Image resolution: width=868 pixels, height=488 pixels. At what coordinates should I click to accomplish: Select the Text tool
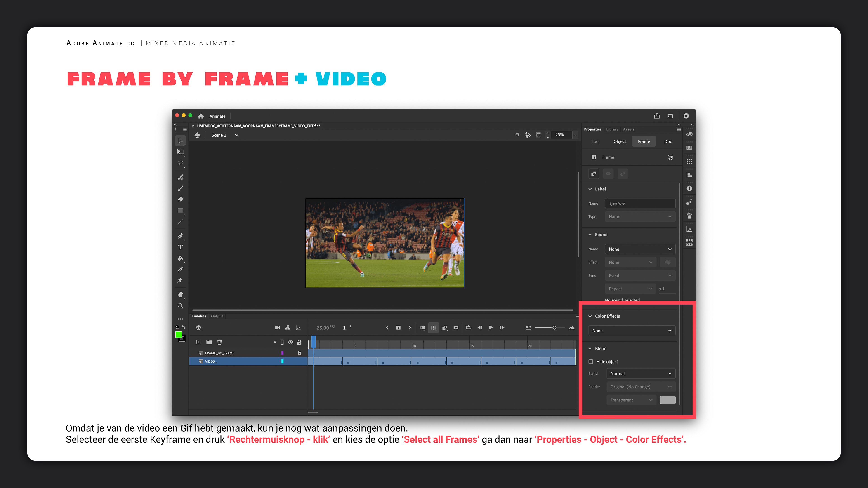180,247
